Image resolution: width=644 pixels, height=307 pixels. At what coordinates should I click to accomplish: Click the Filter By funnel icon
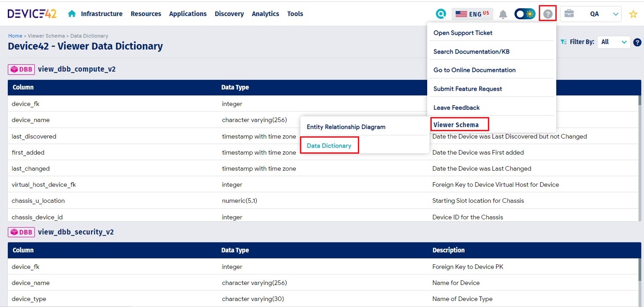coord(564,42)
